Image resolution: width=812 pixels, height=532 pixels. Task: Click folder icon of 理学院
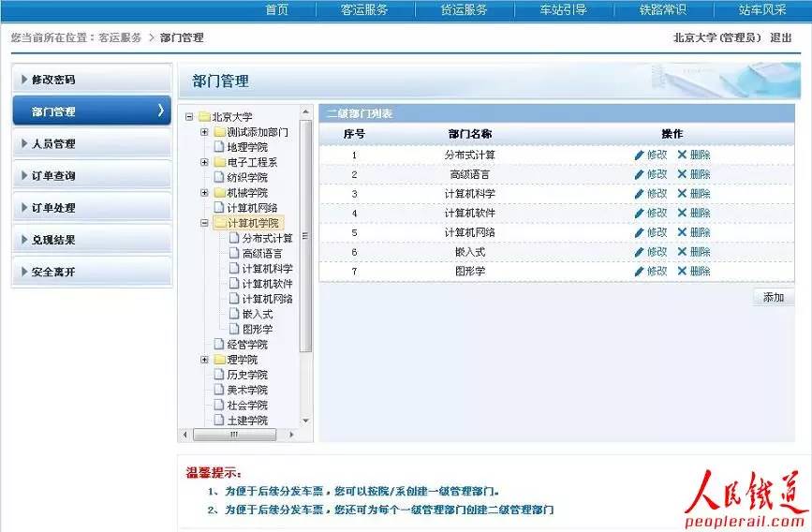point(219,360)
